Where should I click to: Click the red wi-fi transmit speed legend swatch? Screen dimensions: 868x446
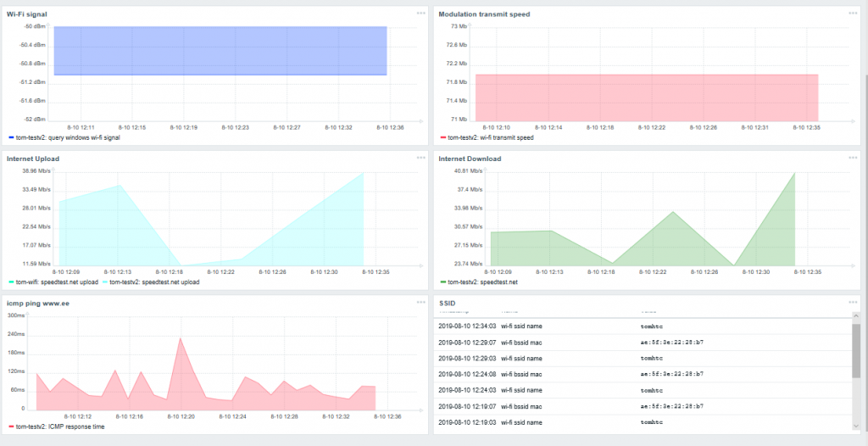442,137
